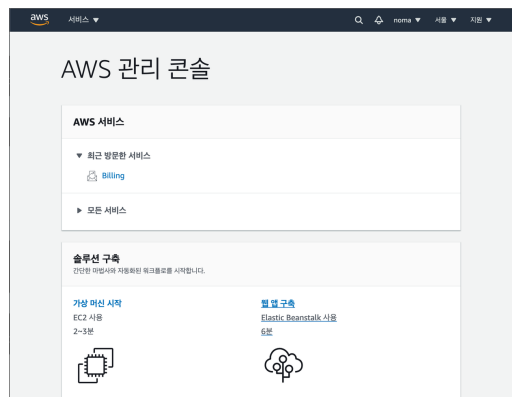Screen dimensions: 519x409
Task: Click the 솔루션 구축 heading
Action: point(96,258)
